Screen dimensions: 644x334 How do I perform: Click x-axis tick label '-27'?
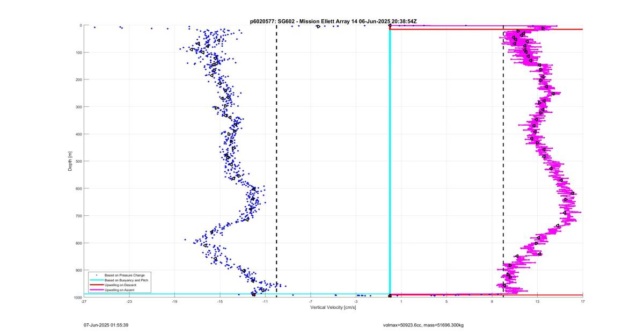click(x=84, y=302)
